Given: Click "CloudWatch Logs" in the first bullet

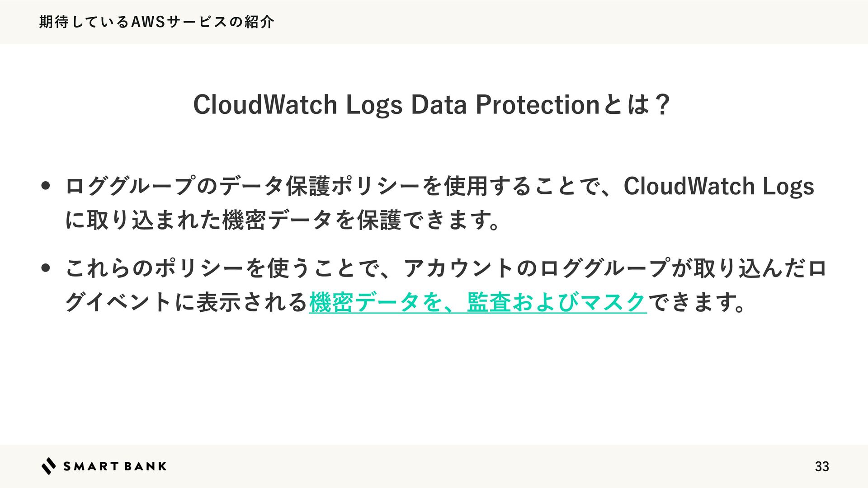Looking at the screenshot, I should 718,186.
